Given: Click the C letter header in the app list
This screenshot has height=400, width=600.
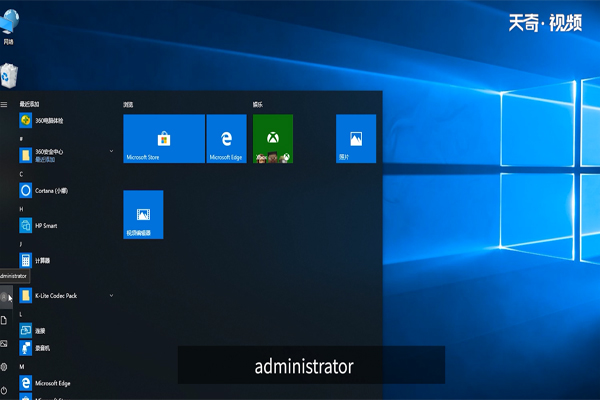Looking at the screenshot, I should coord(21,174).
